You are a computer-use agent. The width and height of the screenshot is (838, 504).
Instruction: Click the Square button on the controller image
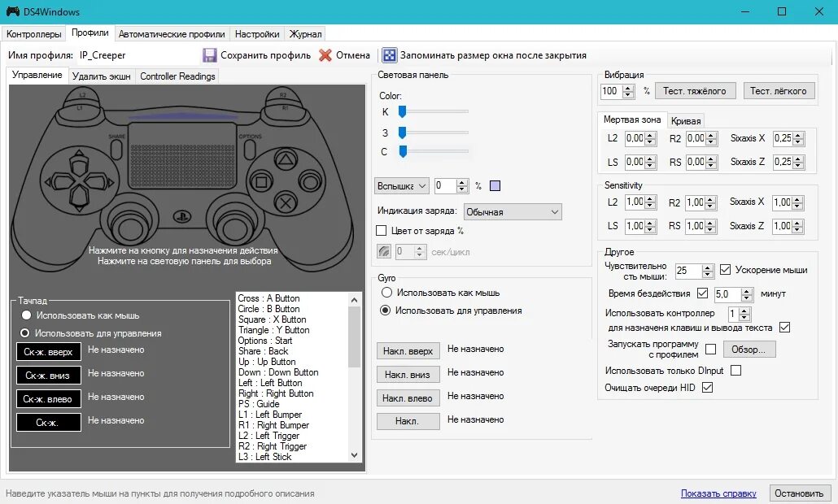tap(262, 181)
